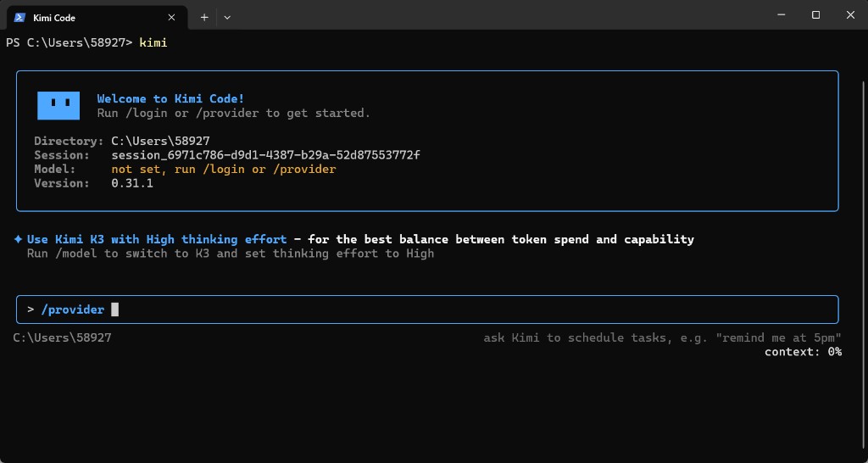Close the terminal window
The width and height of the screenshot is (868, 463).
851,15
